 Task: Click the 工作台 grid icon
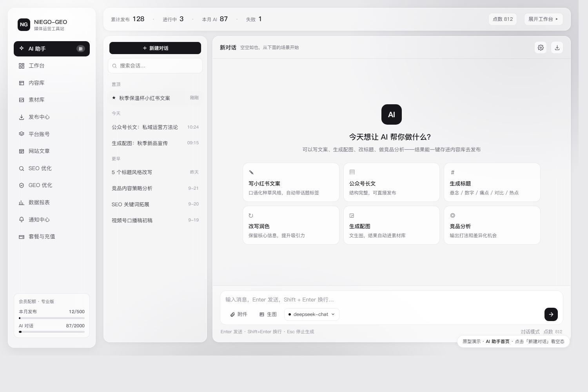coord(22,66)
